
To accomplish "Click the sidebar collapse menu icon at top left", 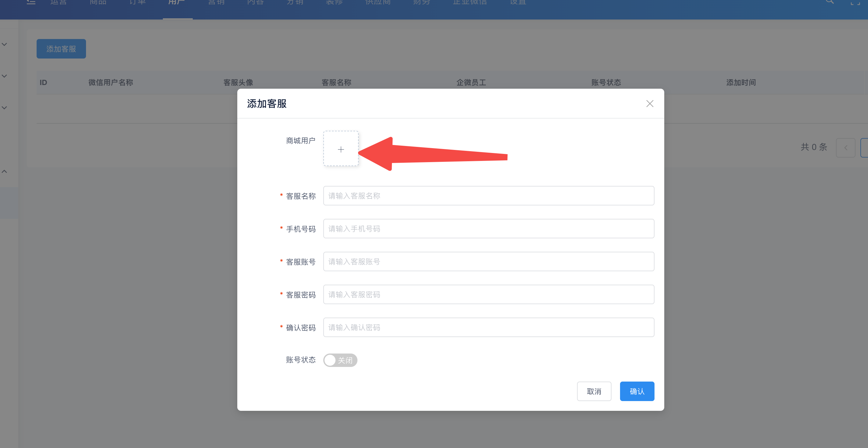I will tap(31, 2).
